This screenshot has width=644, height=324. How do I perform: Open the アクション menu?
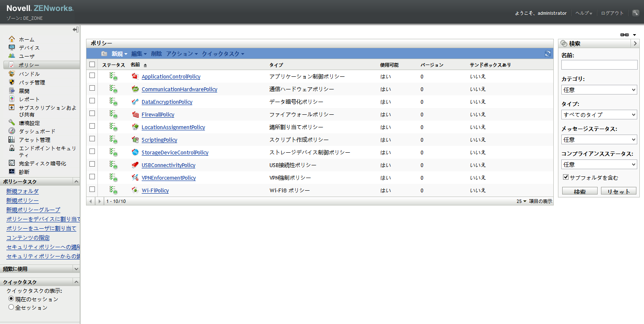182,54
